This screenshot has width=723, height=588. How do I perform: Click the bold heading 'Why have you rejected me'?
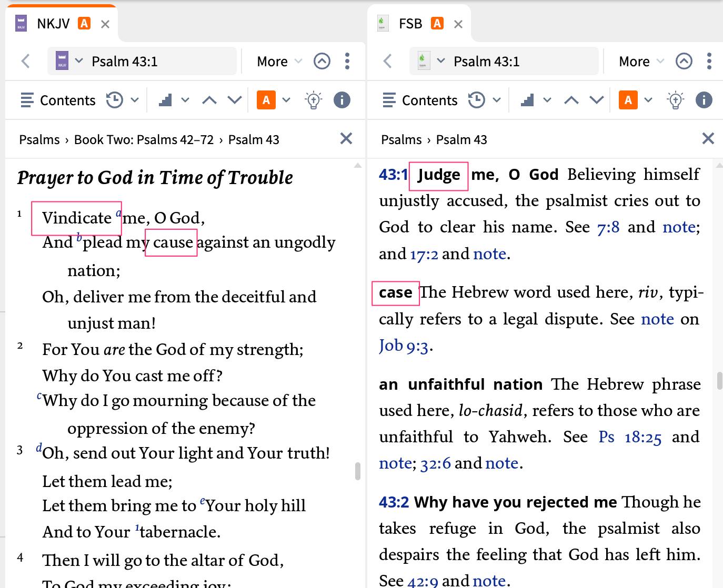pos(516,502)
